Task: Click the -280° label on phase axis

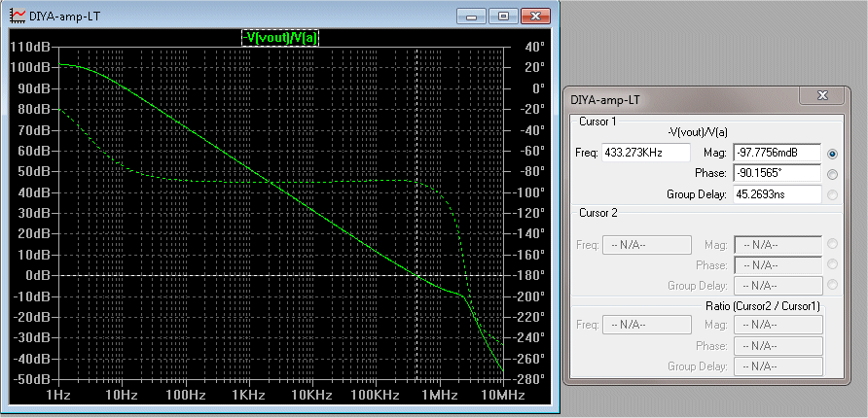Action: click(527, 380)
